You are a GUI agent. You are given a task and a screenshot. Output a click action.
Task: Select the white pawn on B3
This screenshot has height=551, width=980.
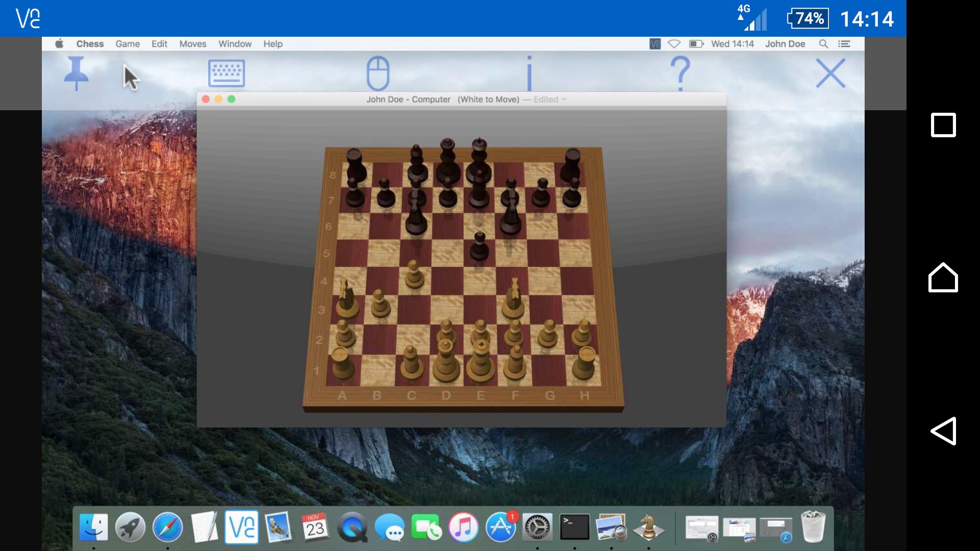(x=380, y=304)
